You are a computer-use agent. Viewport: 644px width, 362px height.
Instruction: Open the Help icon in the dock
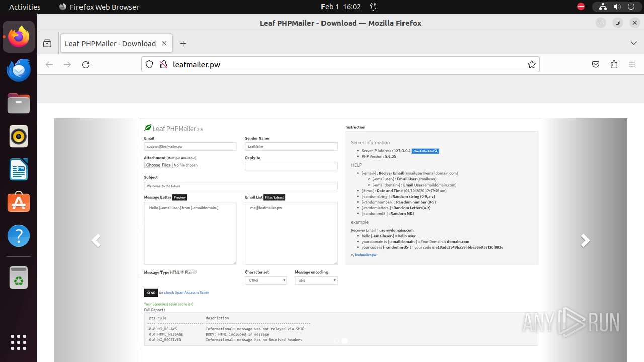pos(19,236)
